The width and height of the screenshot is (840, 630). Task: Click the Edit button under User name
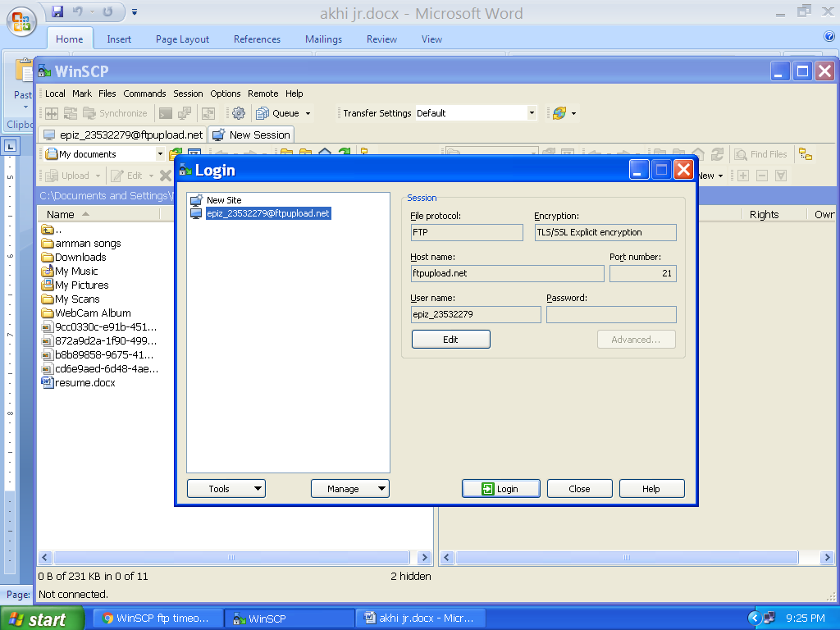pos(450,339)
